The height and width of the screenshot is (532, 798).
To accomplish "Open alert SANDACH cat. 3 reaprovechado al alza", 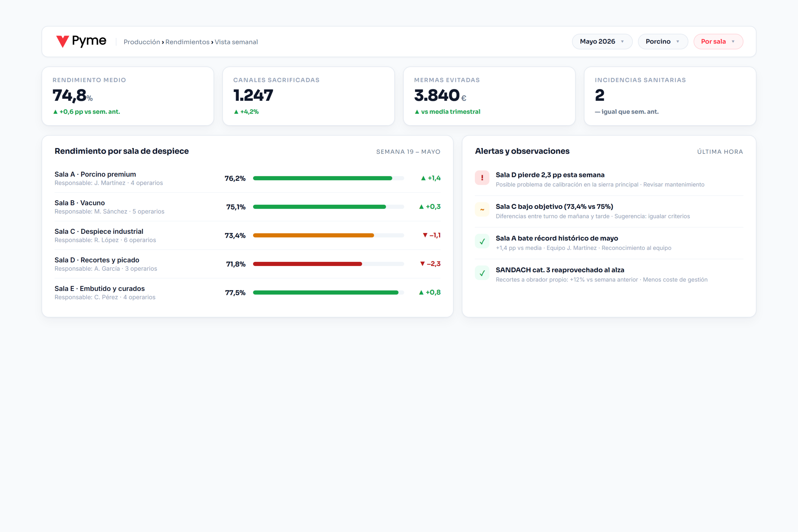I will point(609,275).
